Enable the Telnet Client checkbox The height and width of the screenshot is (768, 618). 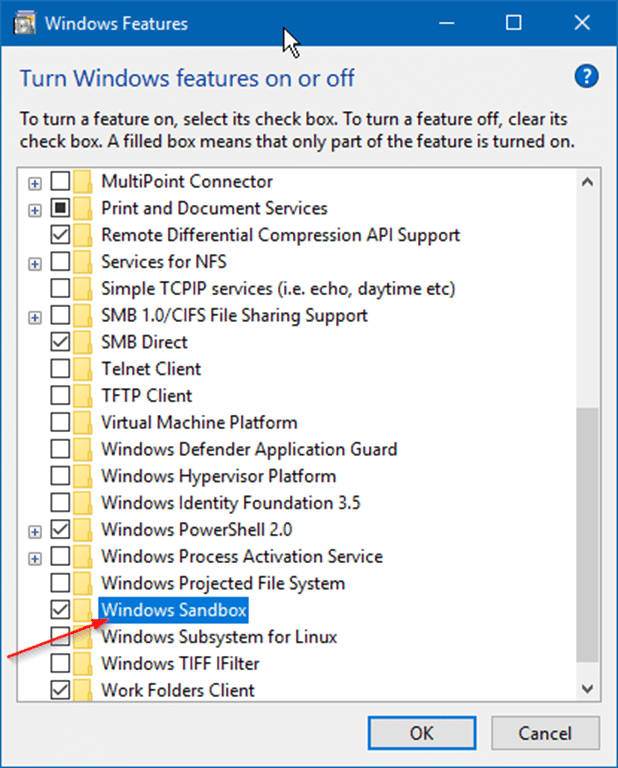point(60,369)
